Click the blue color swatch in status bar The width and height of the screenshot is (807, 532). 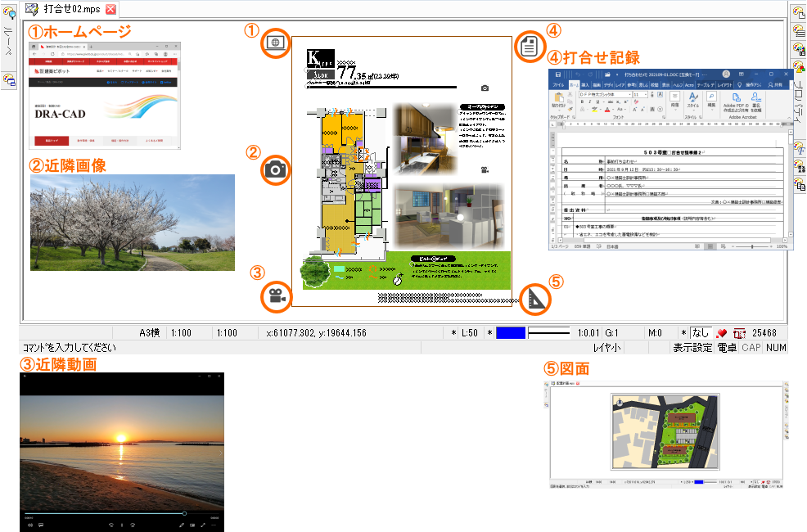[511, 333]
